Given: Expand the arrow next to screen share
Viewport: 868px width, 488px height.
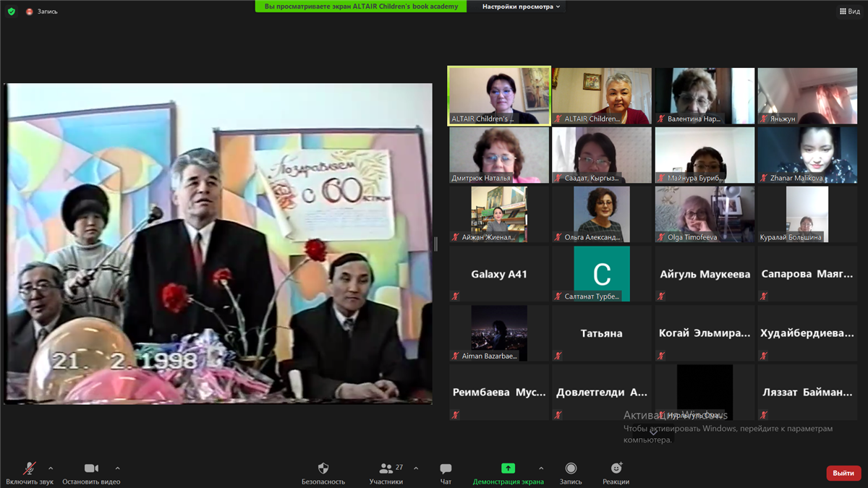Looking at the screenshot, I should (541, 468).
